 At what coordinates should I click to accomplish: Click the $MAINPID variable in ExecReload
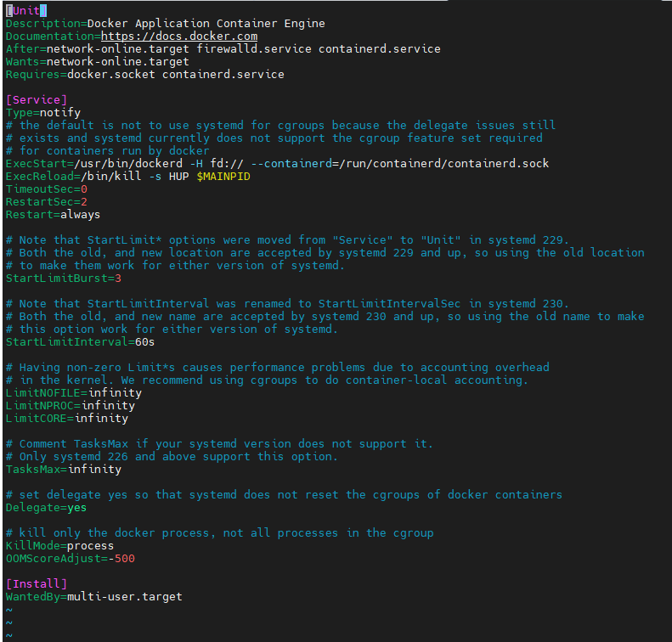223,177
